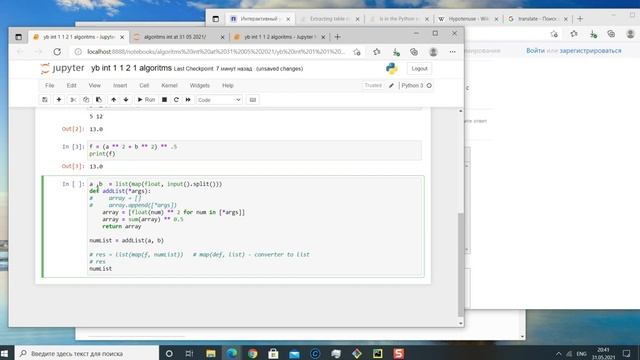Reload the Jupyter page
This screenshot has width=640, height=360.
pos(57,52)
